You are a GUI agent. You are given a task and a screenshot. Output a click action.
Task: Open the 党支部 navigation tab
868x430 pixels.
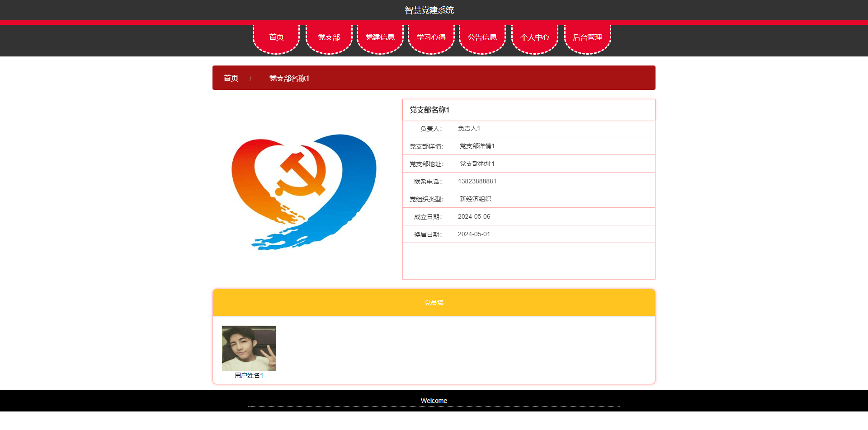point(329,37)
